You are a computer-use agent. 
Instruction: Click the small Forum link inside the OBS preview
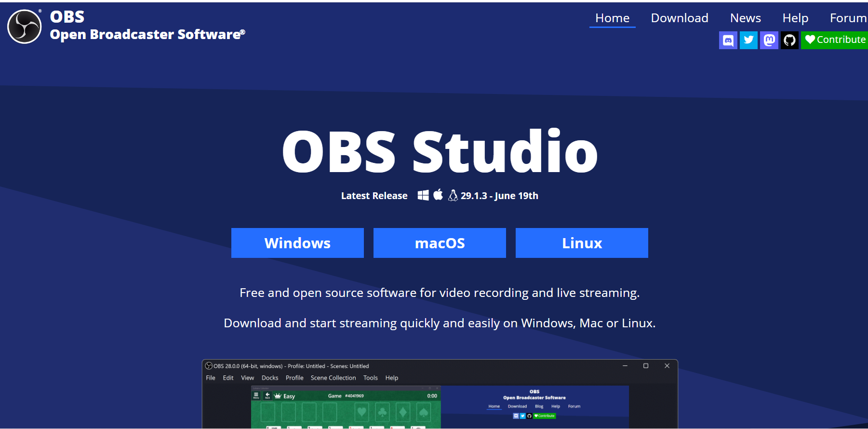574,406
